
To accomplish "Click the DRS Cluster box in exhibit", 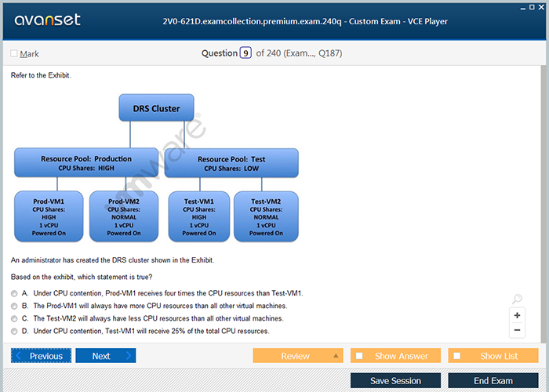I will pos(156,108).
